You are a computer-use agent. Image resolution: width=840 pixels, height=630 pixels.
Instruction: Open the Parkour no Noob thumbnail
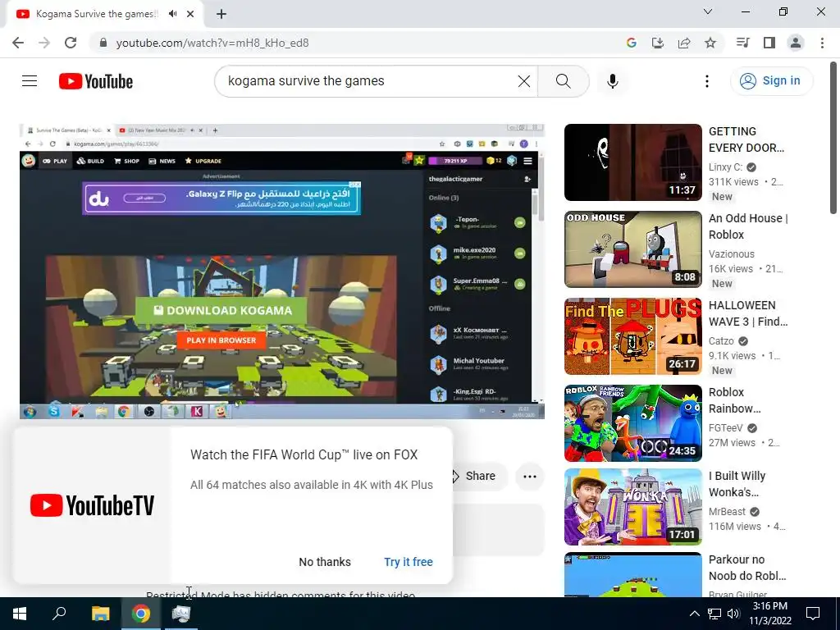(632, 575)
